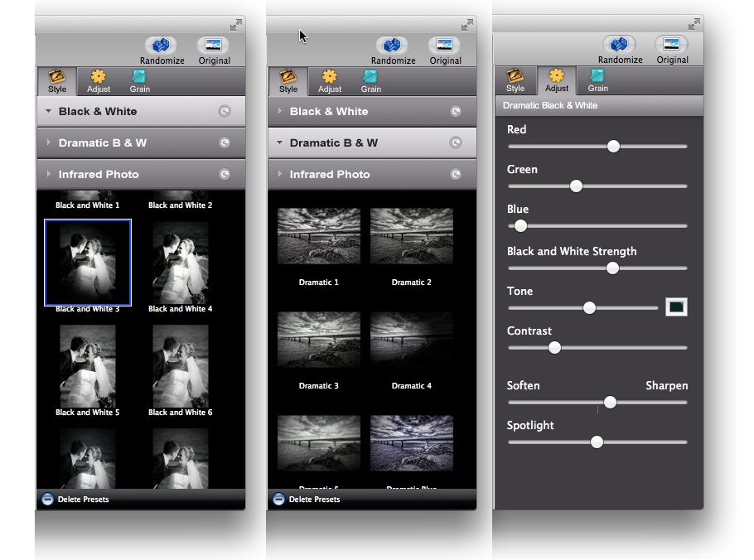Screen dimensions: 754x560
Task: Select Dramatic 4 preset thumbnail
Action: coord(412,340)
